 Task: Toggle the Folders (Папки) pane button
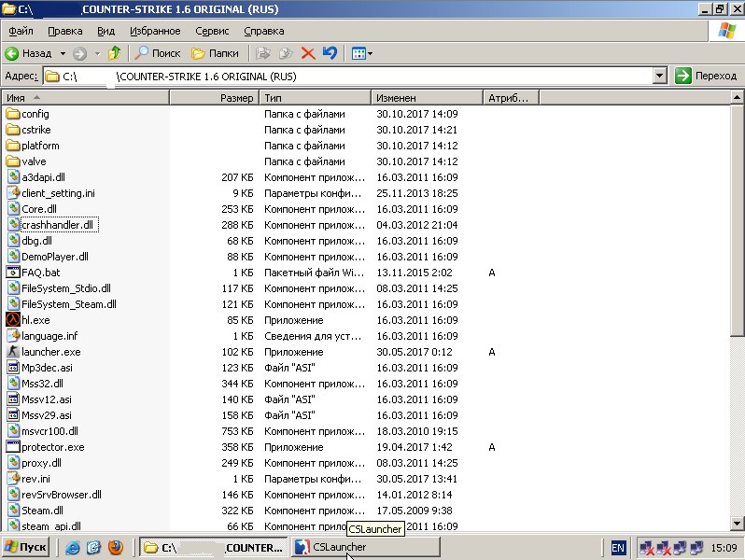[x=215, y=53]
